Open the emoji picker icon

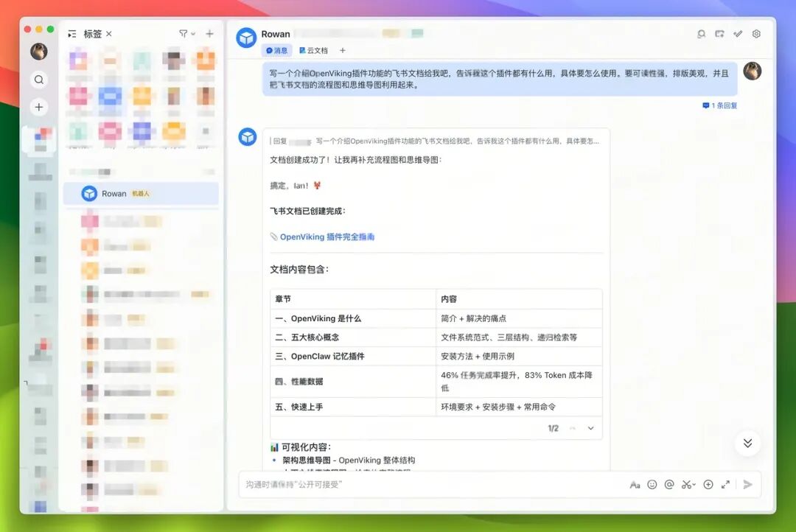(652, 485)
